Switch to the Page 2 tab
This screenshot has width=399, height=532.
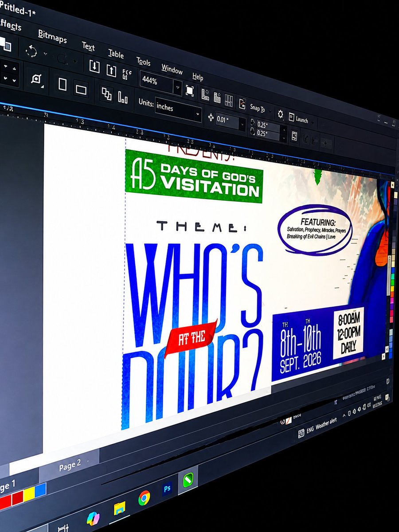coord(70,465)
